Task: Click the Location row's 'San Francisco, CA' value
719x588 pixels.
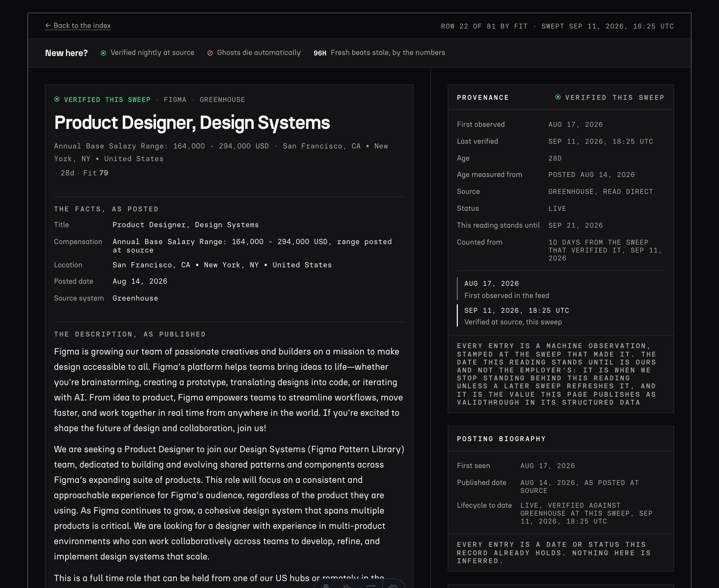Action: (151, 265)
